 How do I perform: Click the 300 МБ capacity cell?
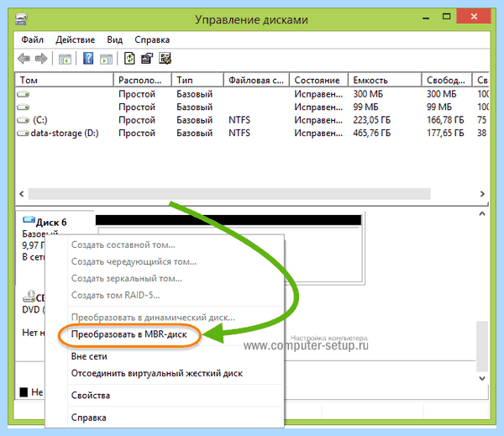368,94
